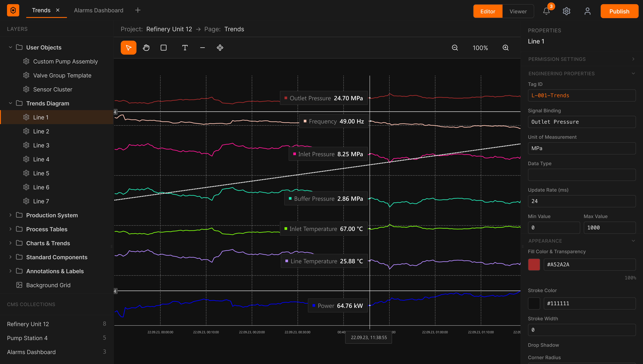This screenshot has width=643, height=364.
Task: Activate the hand pan tool
Action: tap(146, 48)
